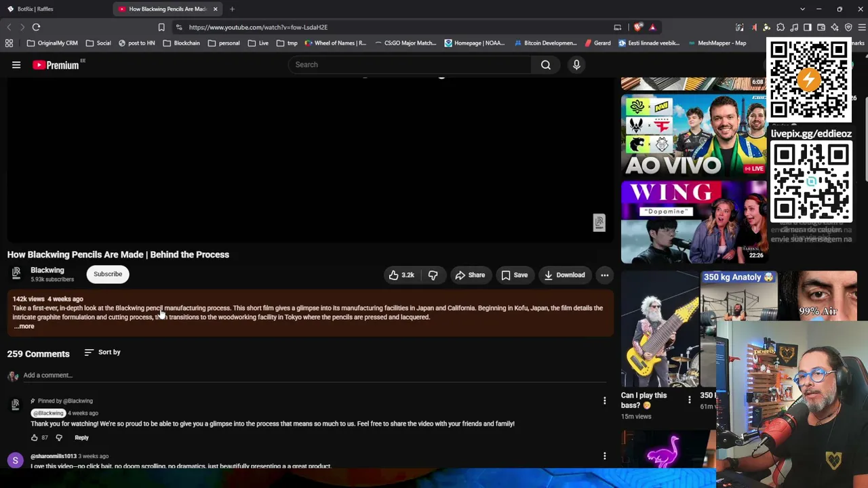
Task: Expand the description with ...more
Action: (x=24, y=327)
